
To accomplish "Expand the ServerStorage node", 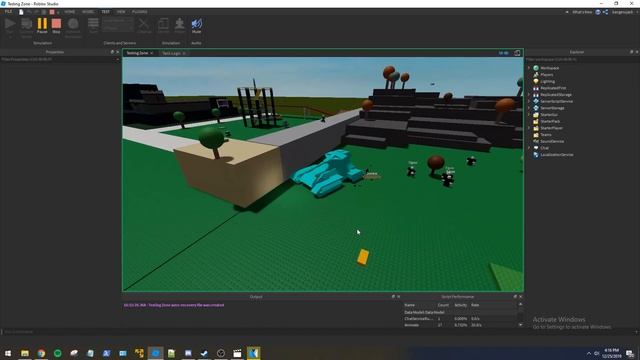I will (x=529, y=108).
